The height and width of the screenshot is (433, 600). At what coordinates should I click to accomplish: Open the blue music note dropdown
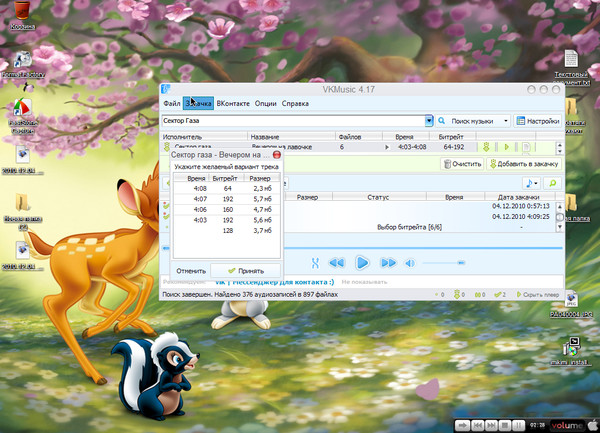[531, 184]
